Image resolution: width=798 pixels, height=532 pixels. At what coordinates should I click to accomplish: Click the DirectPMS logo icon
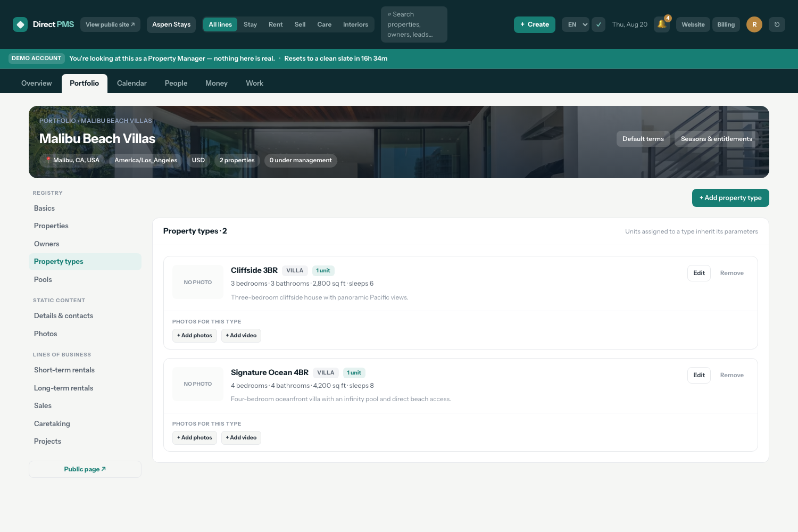20,24
